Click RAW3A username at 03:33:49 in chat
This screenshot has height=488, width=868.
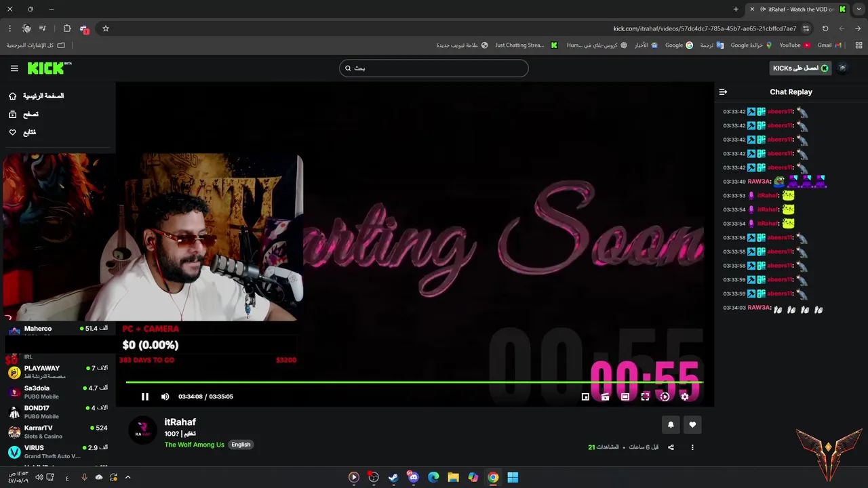click(x=759, y=182)
